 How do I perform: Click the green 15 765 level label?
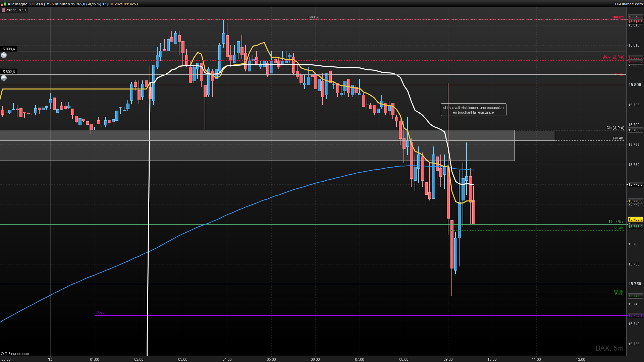point(615,222)
